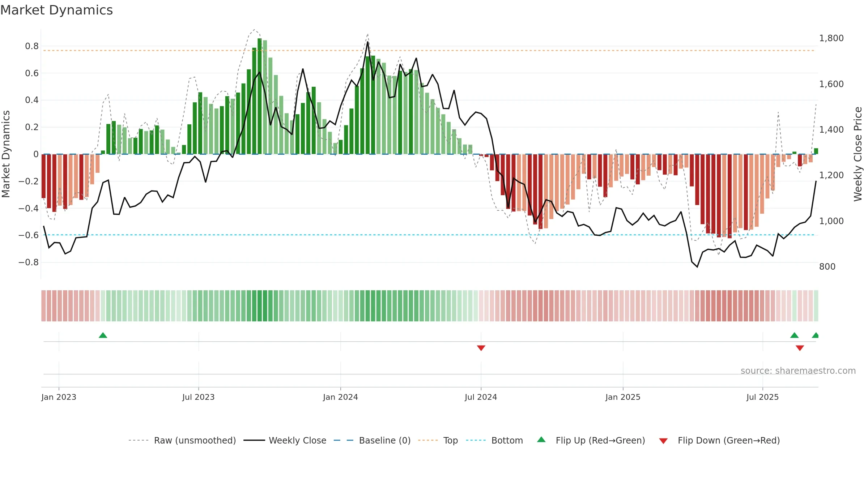The image size is (868, 488).
Task: Click the Jan 2023 x-axis label
Action: pyautogui.click(x=59, y=397)
